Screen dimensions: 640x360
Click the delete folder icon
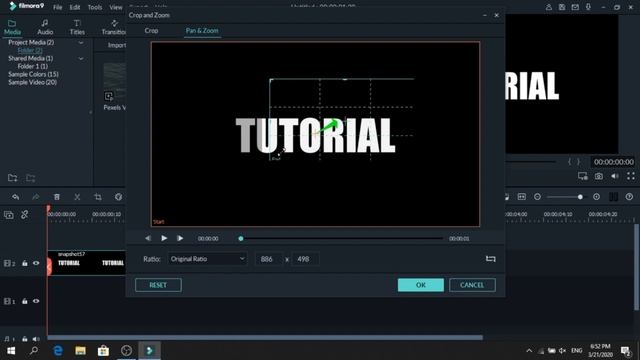tap(31, 178)
